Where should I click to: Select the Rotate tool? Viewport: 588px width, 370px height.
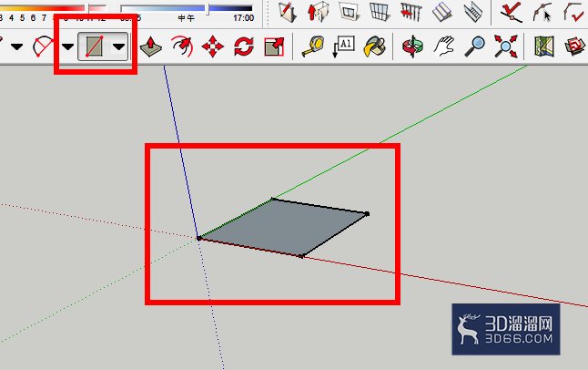244,46
